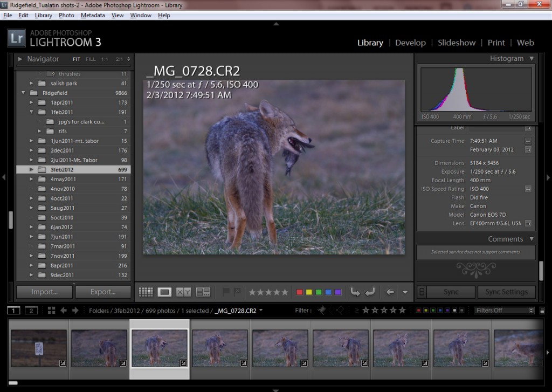552x392 pixels.
Task: Click the Sync Settings button
Action: [x=506, y=292]
